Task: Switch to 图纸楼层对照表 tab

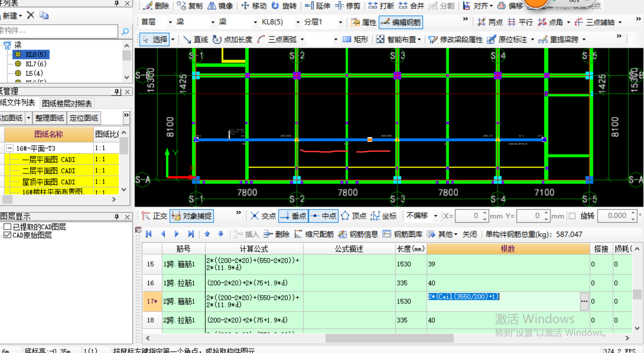Action: 67,103
